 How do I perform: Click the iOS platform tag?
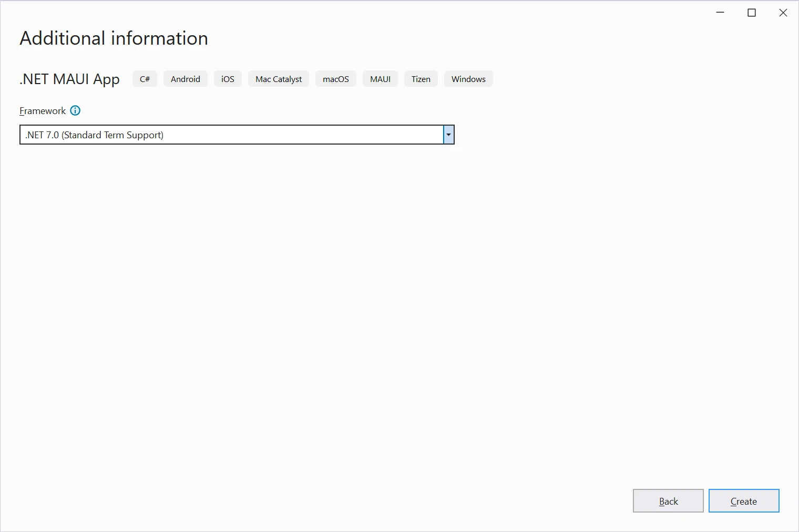coord(228,79)
